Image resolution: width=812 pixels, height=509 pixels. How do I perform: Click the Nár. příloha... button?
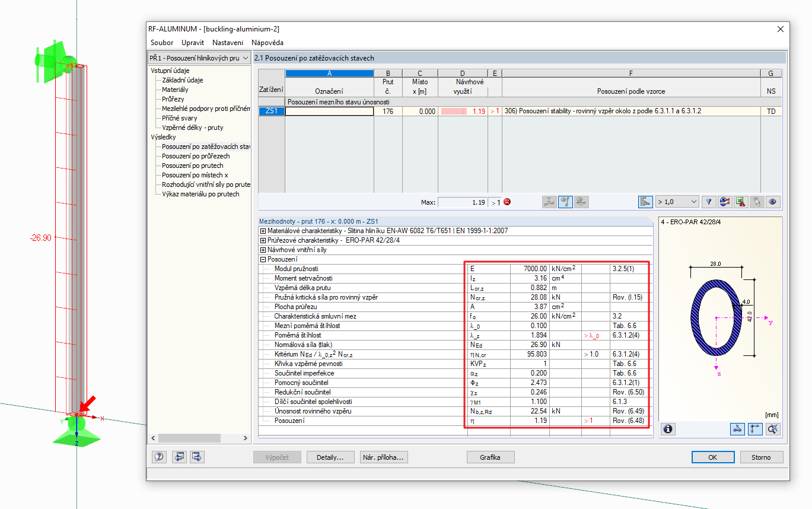(x=383, y=457)
